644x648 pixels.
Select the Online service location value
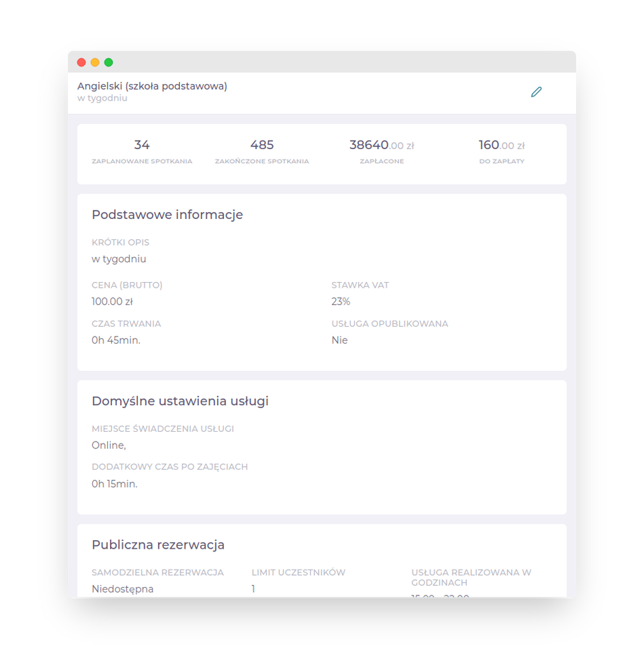(x=108, y=445)
